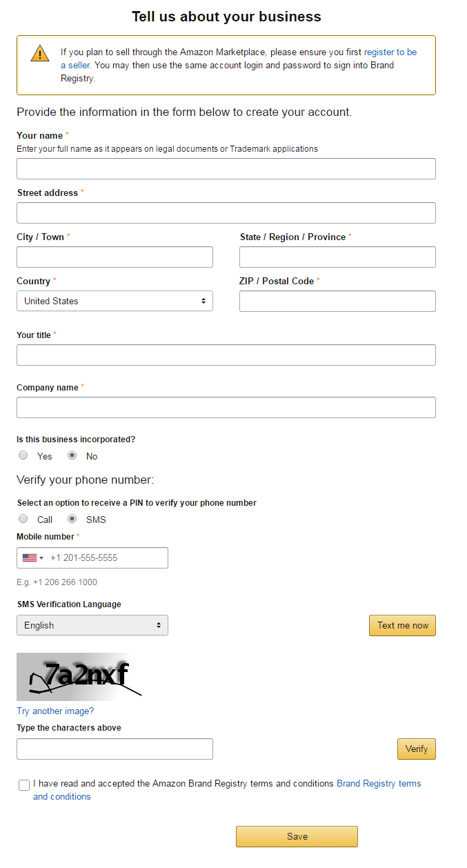Screen dimensions: 467x868
Task: Click the yellow warning triangle icon
Action: [40, 53]
